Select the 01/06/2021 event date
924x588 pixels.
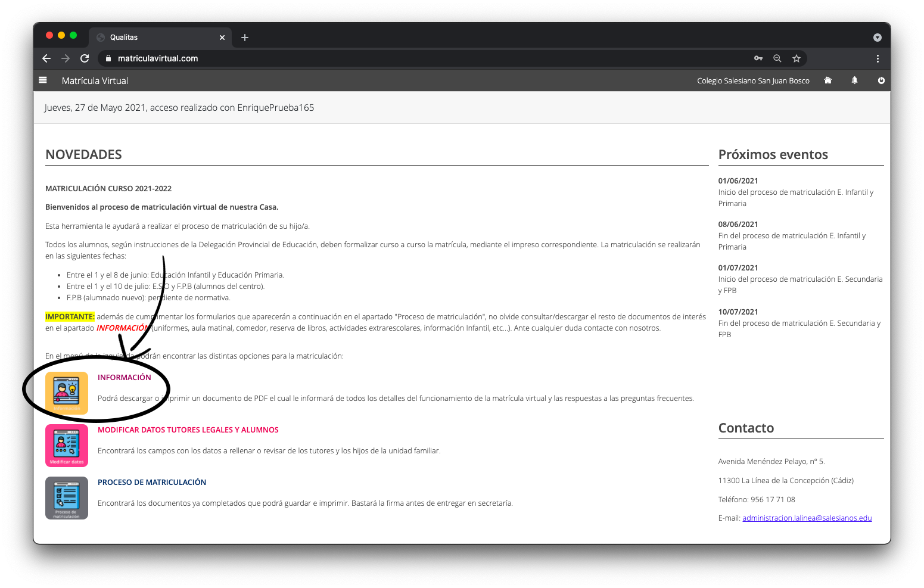click(x=738, y=181)
